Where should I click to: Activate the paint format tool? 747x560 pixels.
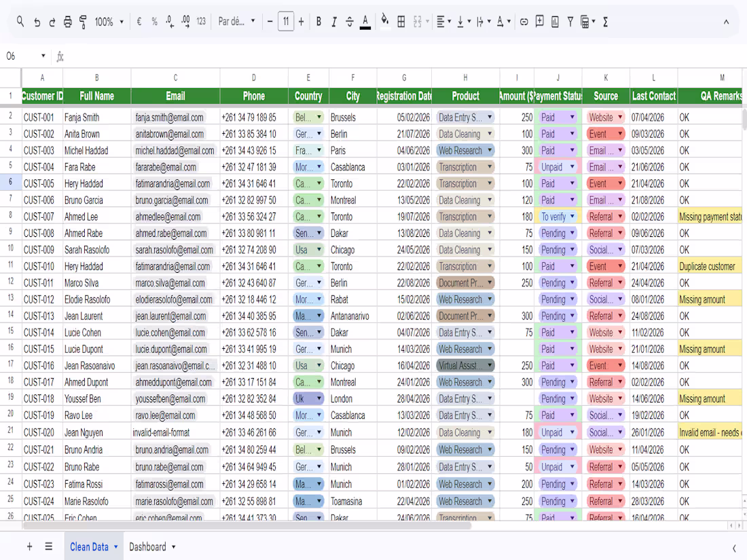(83, 22)
